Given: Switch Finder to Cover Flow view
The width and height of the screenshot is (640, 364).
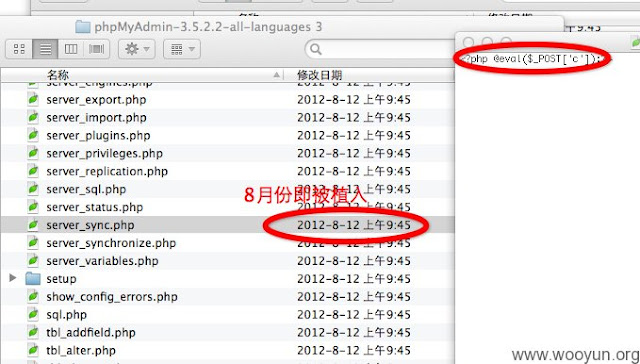Looking at the screenshot, I should pyautogui.click(x=96, y=49).
